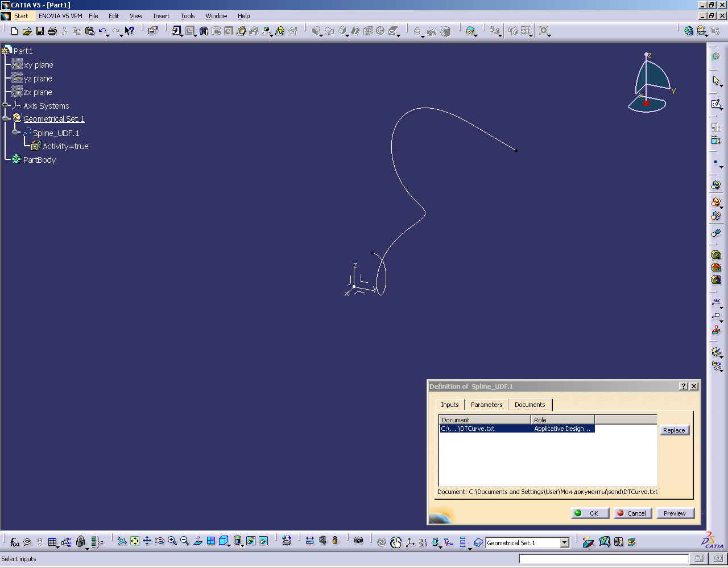
Task: Click the Measure Between icon
Action: pos(309,541)
